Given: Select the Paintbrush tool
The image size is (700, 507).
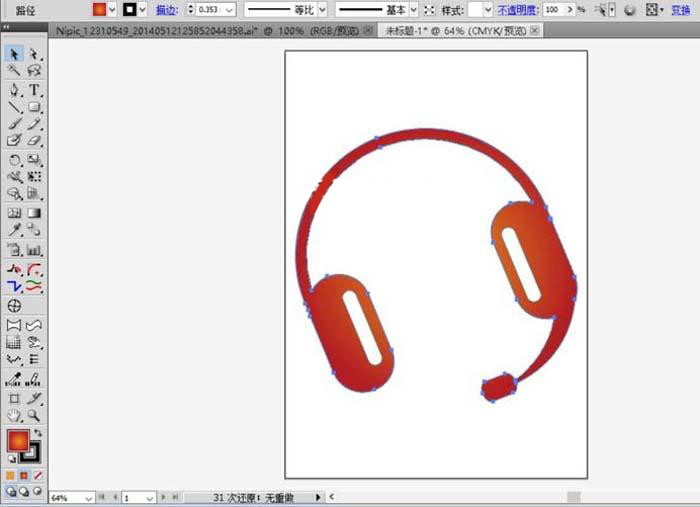Looking at the screenshot, I should tap(14, 124).
